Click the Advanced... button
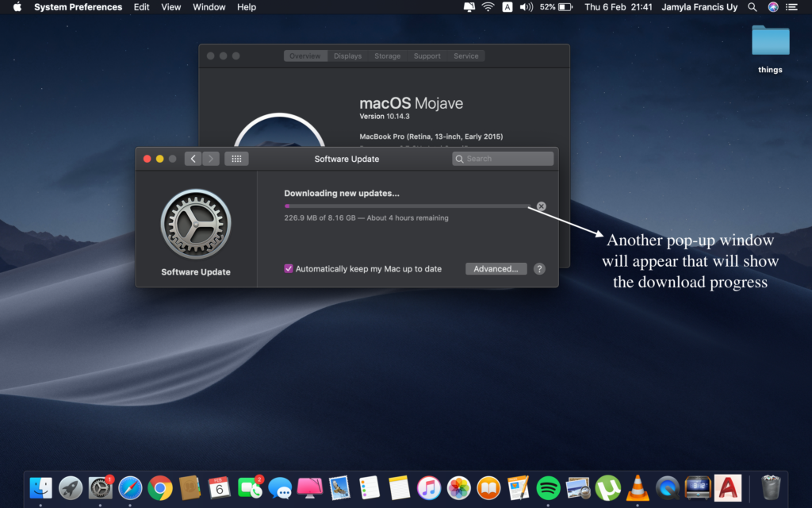This screenshot has height=508, width=812. 496,269
